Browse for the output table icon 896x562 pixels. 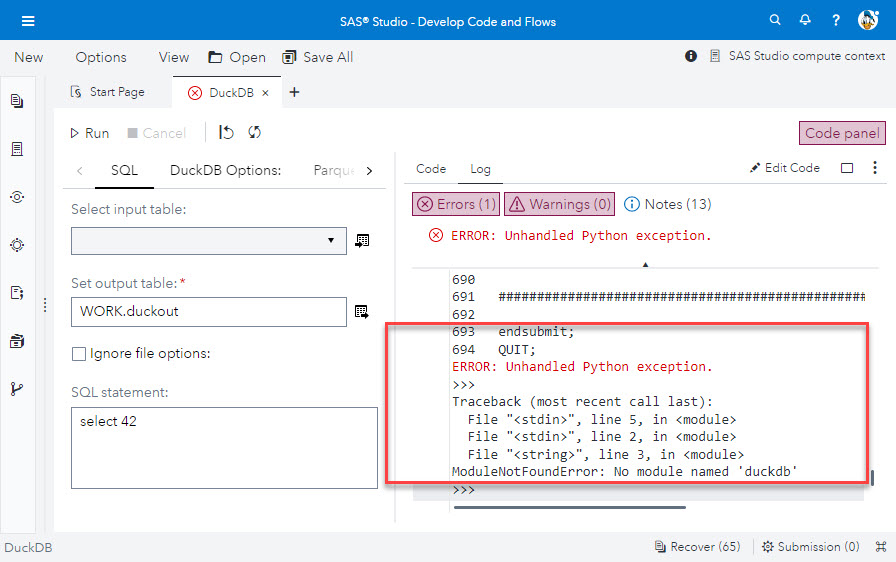point(362,312)
